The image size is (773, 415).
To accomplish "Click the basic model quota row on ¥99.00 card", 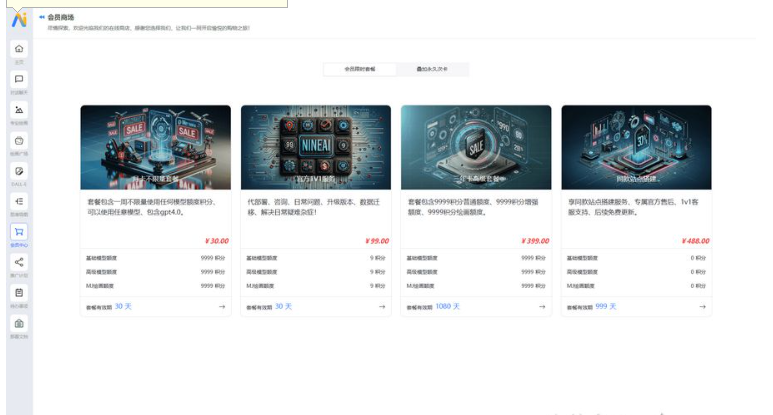I will 316,258.
